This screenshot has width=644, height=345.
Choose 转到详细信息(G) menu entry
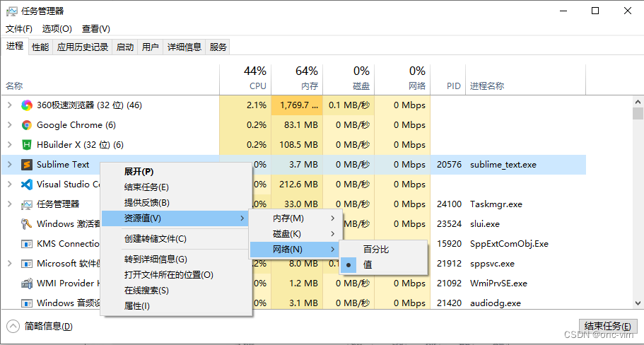pyautogui.click(x=176, y=259)
